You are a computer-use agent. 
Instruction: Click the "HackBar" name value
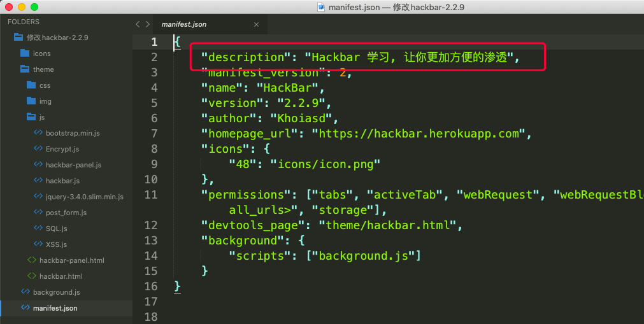pos(287,88)
